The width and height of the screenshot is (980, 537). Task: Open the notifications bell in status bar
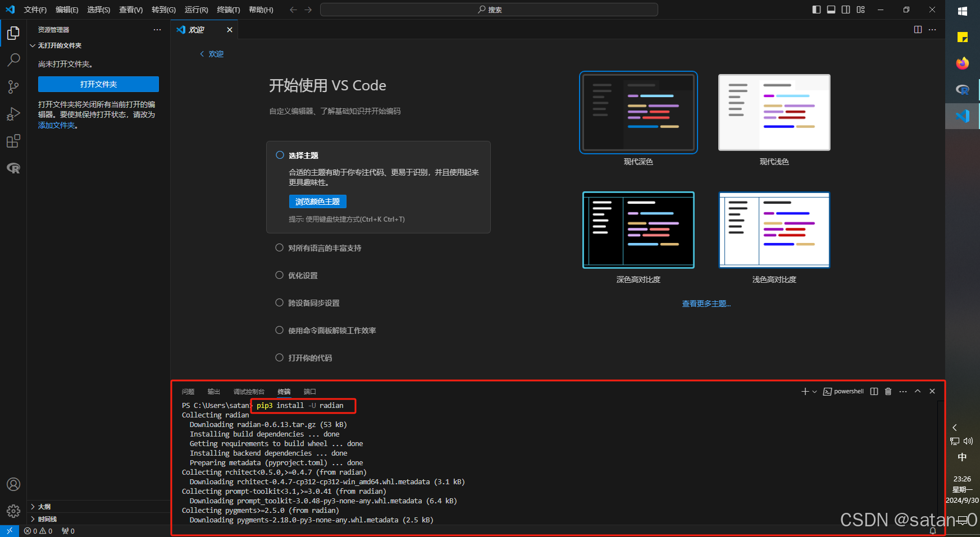[x=933, y=531]
